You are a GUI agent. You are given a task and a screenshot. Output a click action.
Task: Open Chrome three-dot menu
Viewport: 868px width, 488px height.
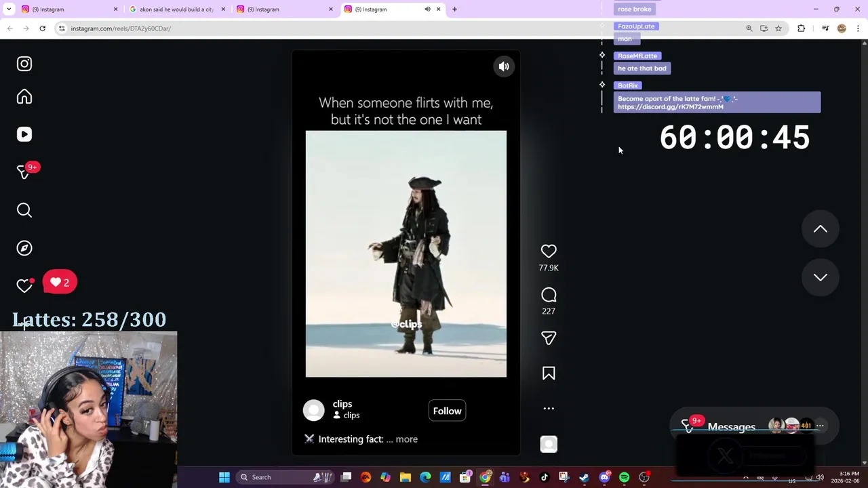pyautogui.click(x=858, y=28)
